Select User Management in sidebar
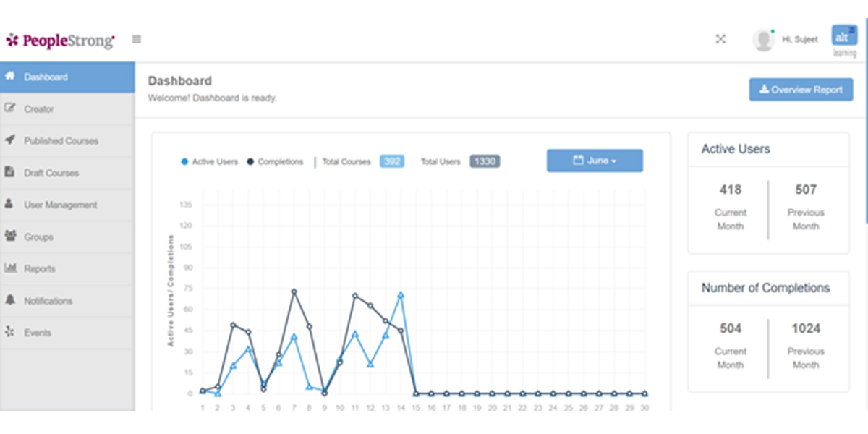 [67, 205]
